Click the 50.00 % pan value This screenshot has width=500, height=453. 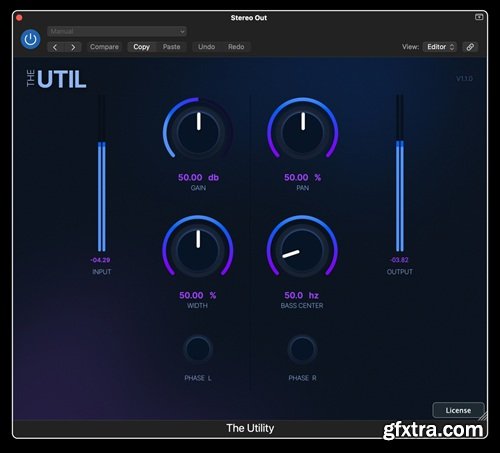302,177
